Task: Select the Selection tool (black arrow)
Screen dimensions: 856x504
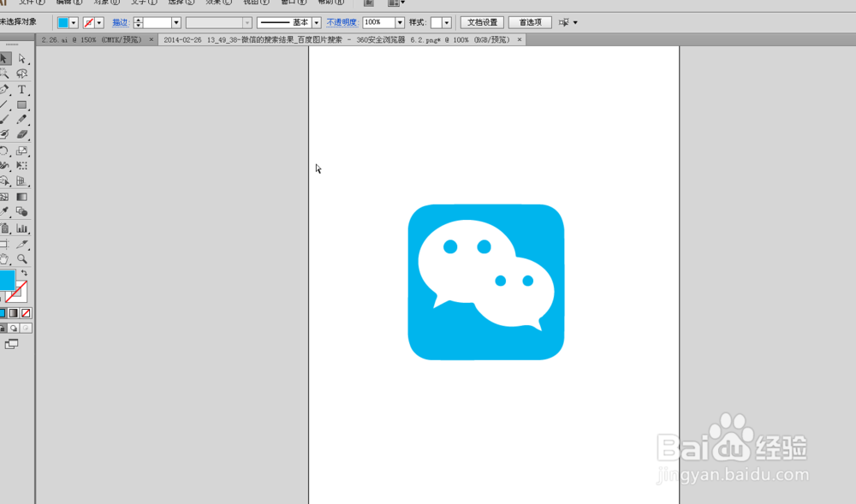Action: coord(5,58)
